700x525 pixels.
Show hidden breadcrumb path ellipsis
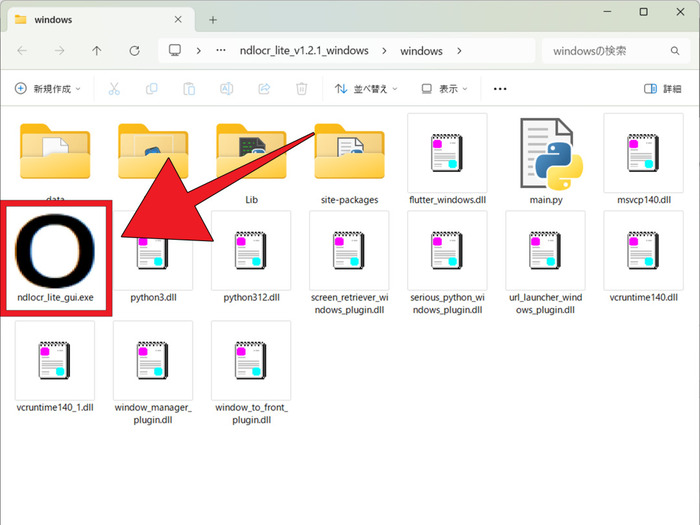(x=221, y=50)
